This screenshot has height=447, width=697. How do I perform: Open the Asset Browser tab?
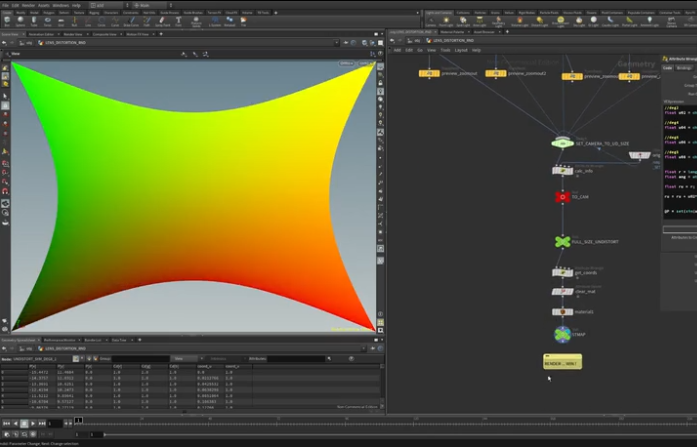484,32
